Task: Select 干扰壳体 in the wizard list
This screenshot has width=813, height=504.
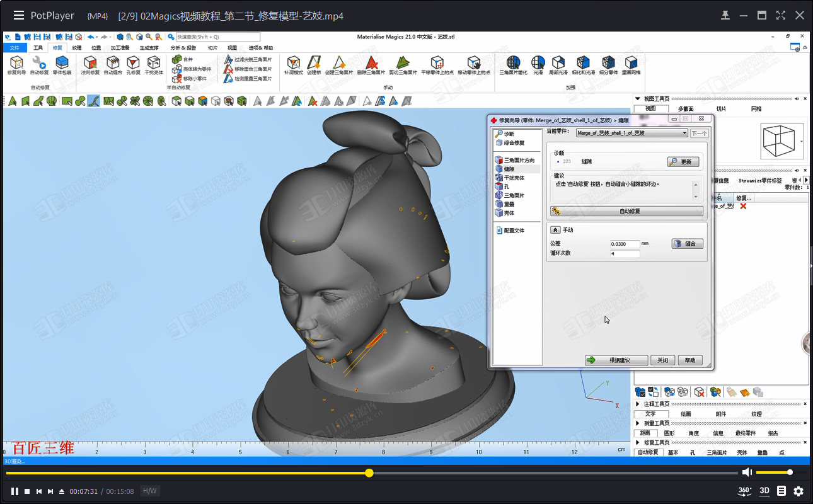Action: (x=509, y=178)
